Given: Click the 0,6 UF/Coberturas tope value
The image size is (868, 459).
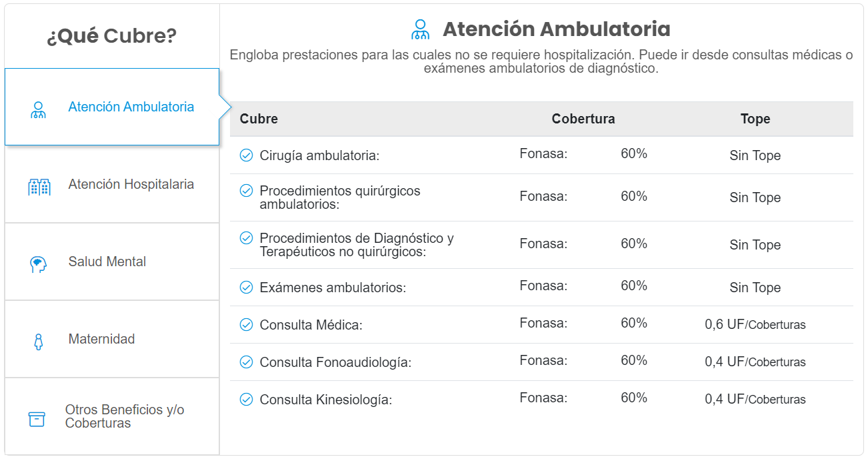Looking at the screenshot, I should pyautogui.click(x=755, y=325).
